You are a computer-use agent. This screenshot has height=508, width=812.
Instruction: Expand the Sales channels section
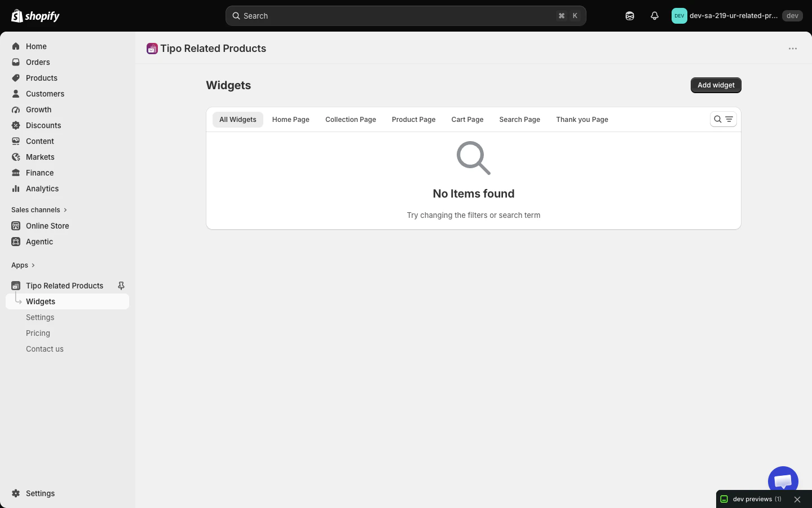[39, 210]
